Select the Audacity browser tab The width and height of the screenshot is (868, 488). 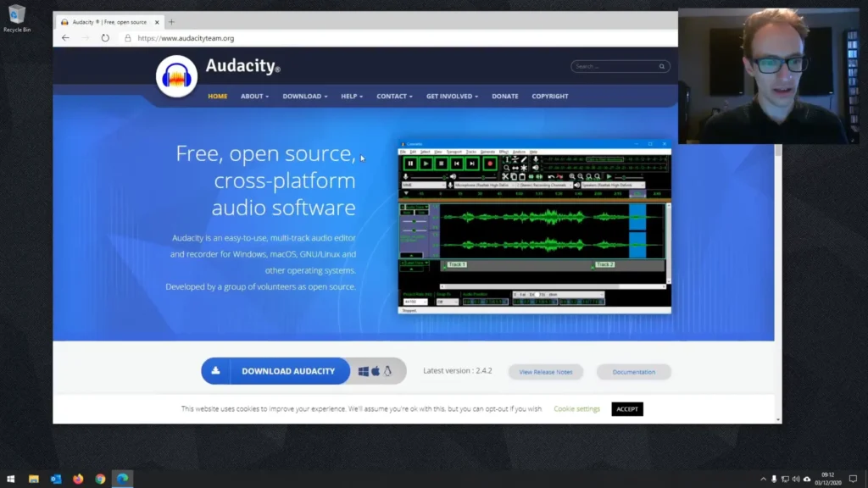[109, 22]
